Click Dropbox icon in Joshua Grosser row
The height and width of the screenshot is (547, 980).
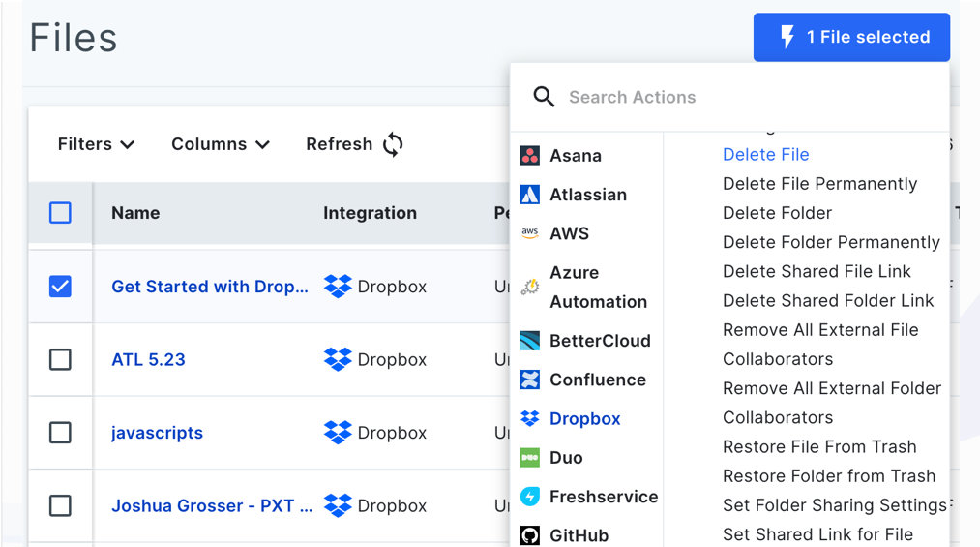click(x=339, y=505)
